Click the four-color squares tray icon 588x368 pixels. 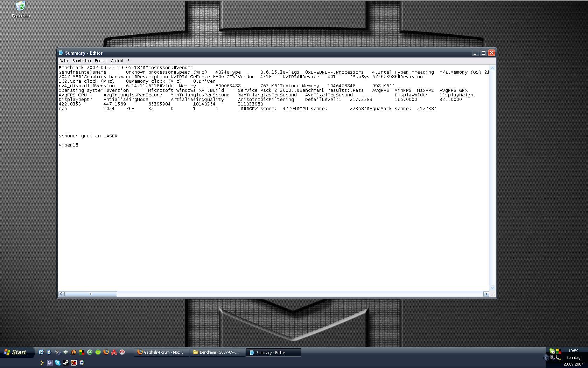pos(559,351)
